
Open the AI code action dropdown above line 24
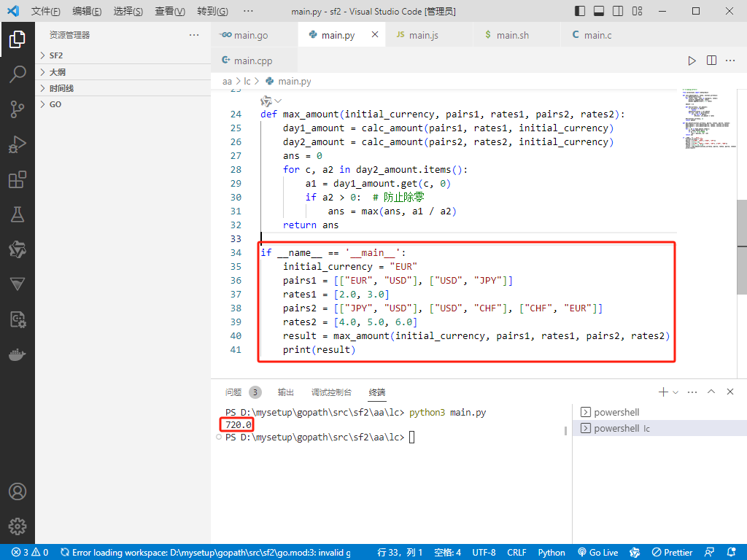[x=271, y=101]
